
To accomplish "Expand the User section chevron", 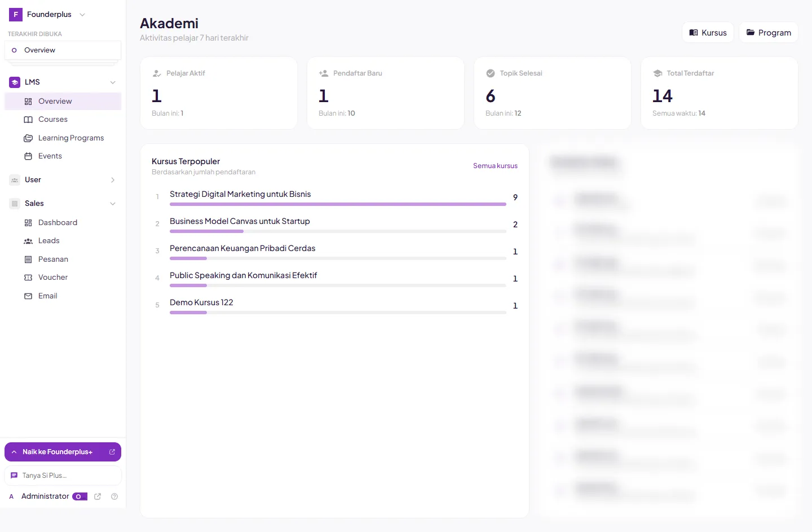I will pyautogui.click(x=113, y=180).
